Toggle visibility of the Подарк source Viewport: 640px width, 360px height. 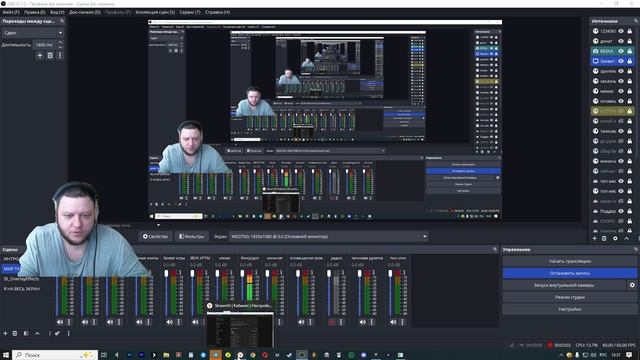point(621,211)
